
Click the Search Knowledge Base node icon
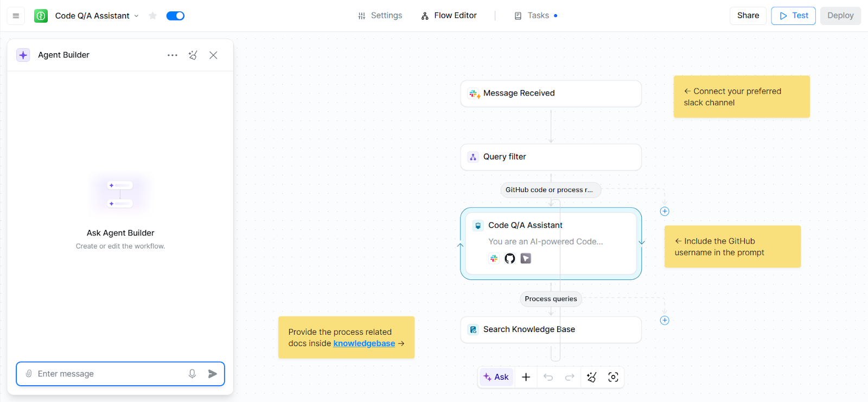point(473,329)
